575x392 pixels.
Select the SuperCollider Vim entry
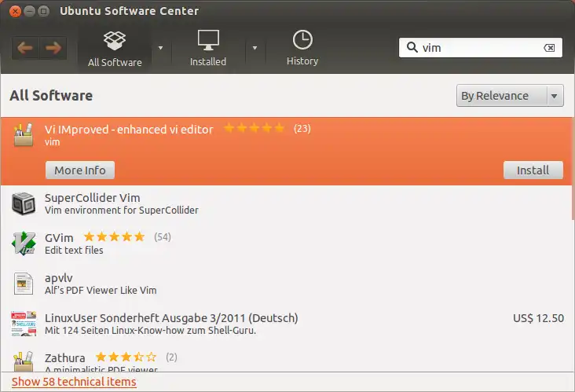(x=286, y=203)
